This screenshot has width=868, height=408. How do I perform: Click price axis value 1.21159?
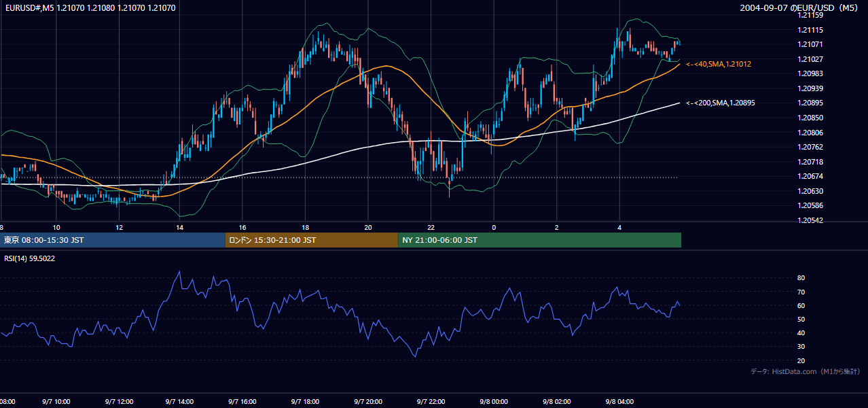811,15
